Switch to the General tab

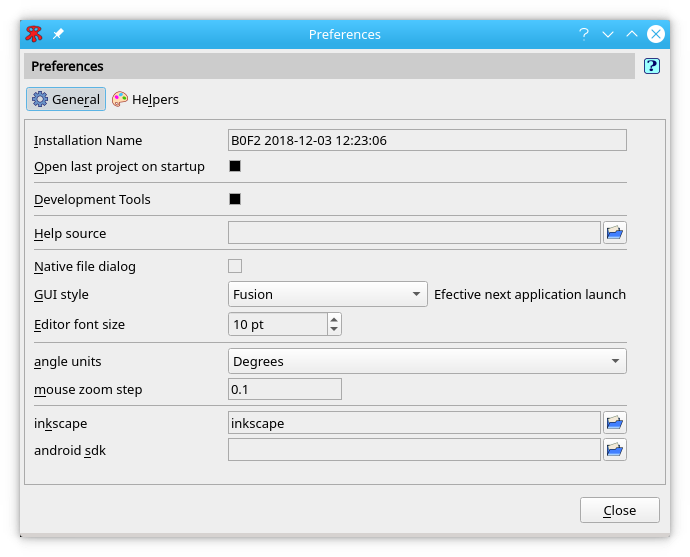click(x=66, y=99)
